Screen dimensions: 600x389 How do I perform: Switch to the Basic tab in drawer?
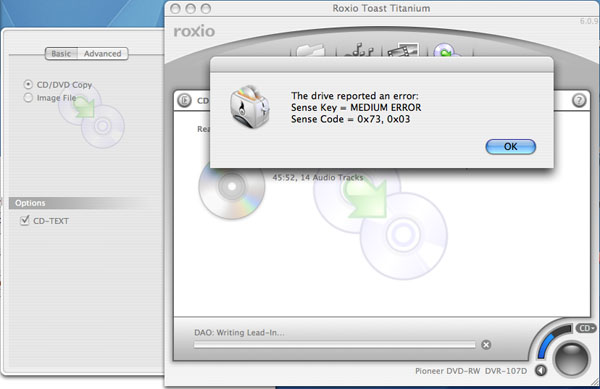coord(61,54)
